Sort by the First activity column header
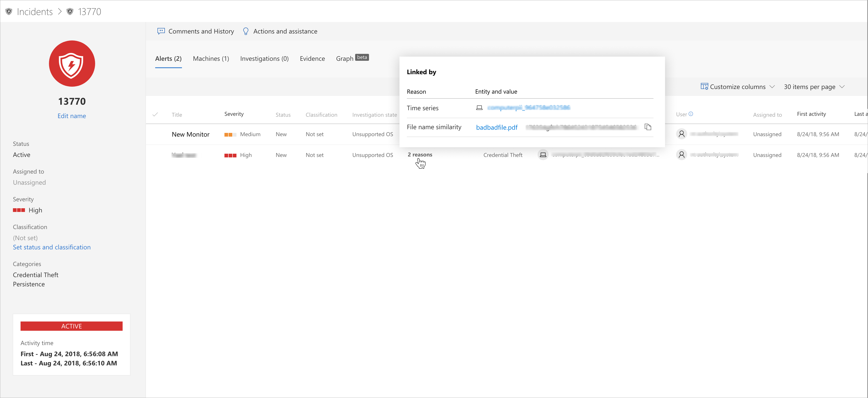Image resolution: width=868 pixels, height=398 pixels. pos(811,114)
